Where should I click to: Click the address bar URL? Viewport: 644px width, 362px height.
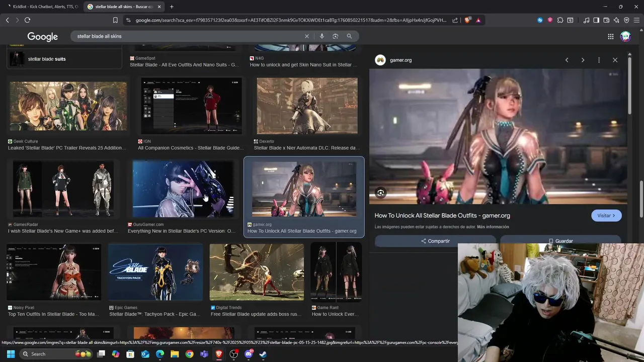[x=291, y=20]
